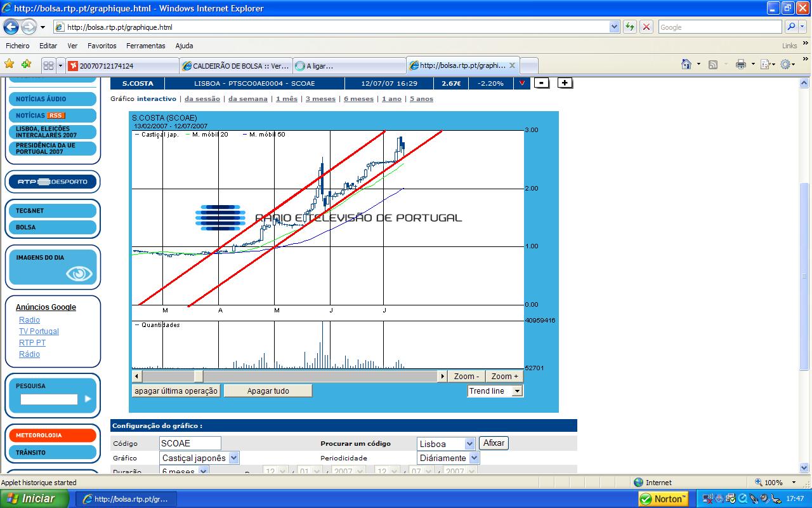
Task: Select the '3 meses' chart period link
Action: [320, 99]
